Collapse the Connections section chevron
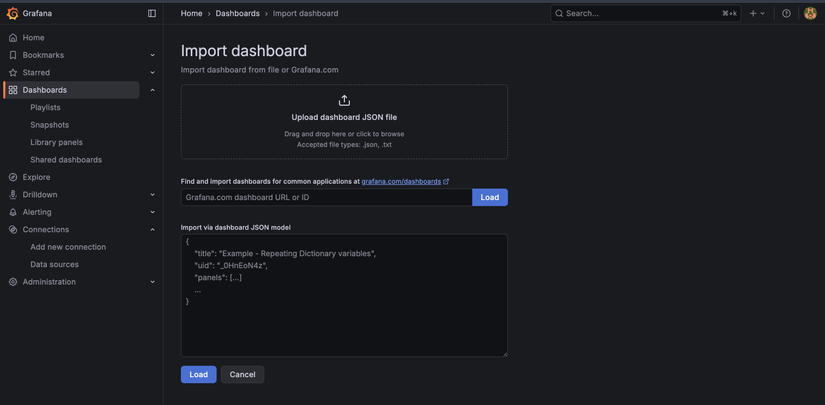The width and height of the screenshot is (825, 405). pyautogui.click(x=153, y=229)
